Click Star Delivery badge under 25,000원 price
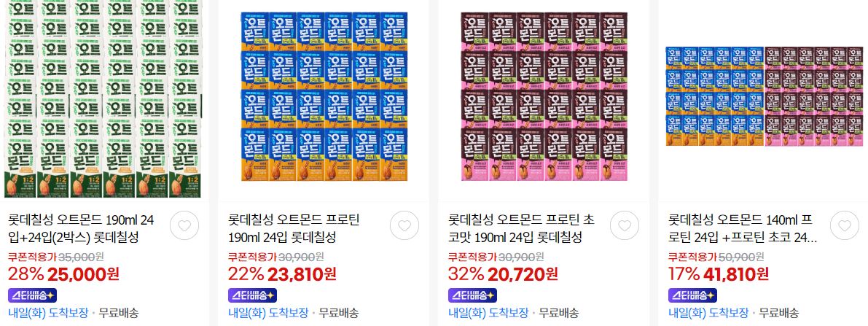The image size is (868, 326). pyautogui.click(x=32, y=295)
